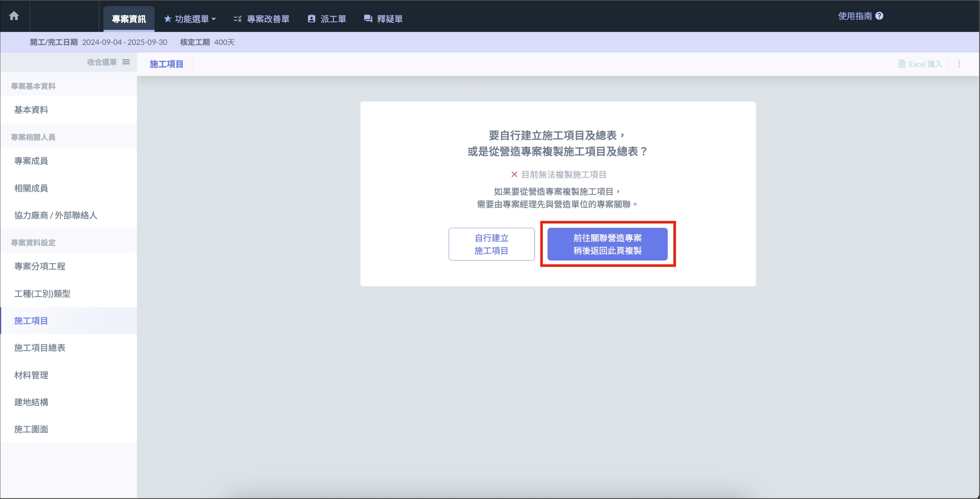Click the Excel 匯入 file icon
This screenshot has height=499, width=980.
901,64
